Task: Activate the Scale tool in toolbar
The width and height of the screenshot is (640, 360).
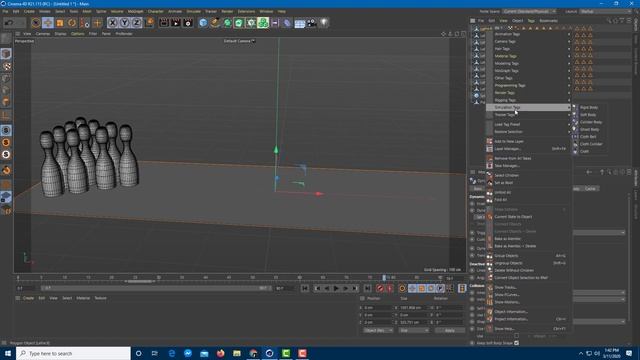Action: click(x=60, y=23)
